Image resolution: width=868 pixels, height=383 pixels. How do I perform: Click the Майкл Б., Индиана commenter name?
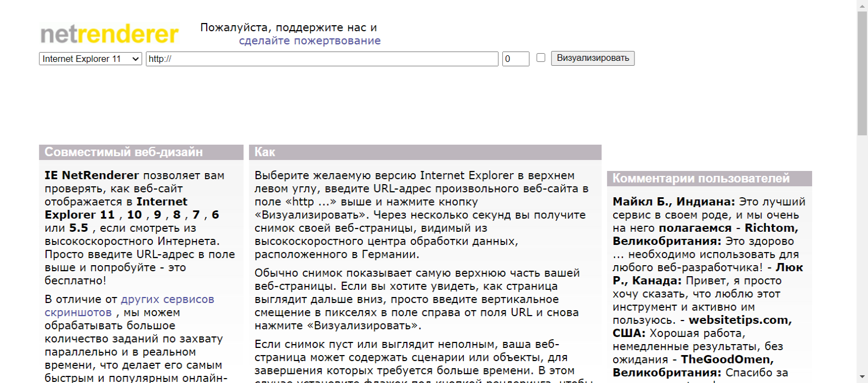pos(673,202)
